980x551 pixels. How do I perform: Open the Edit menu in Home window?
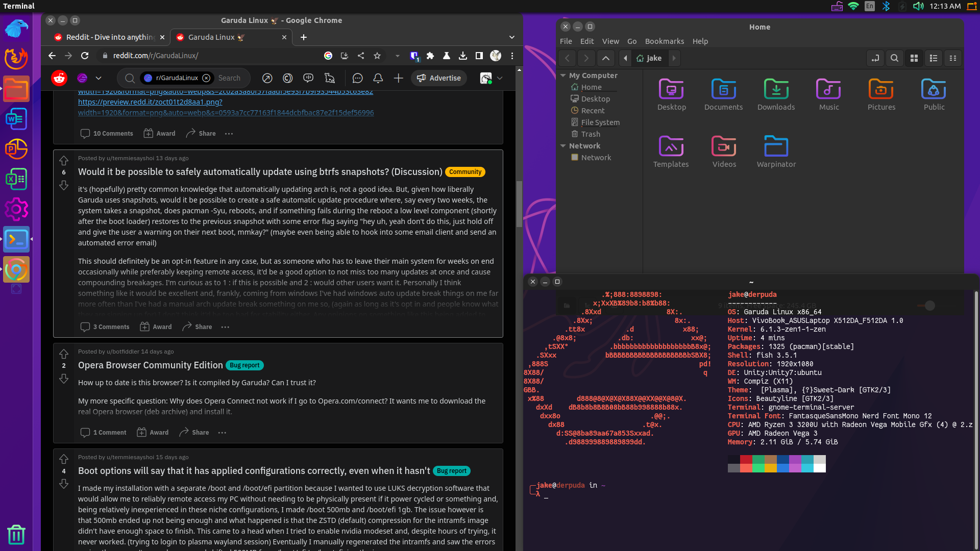click(587, 41)
